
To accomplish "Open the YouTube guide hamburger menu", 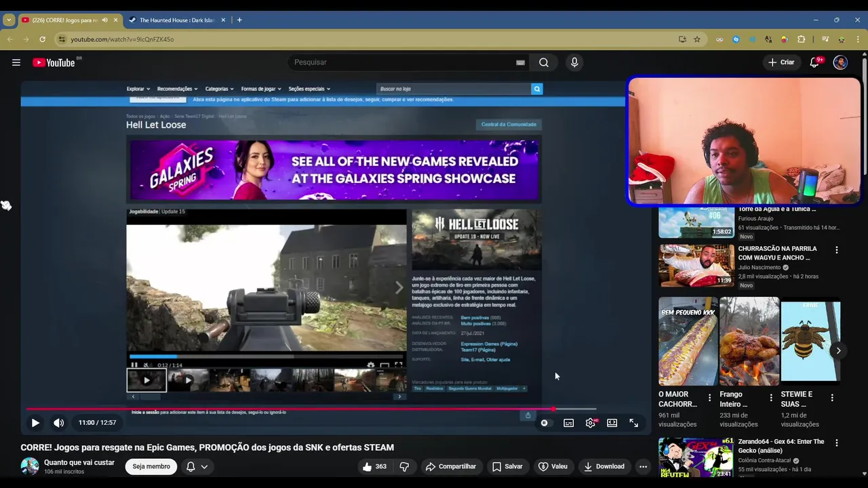I will (x=16, y=62).
